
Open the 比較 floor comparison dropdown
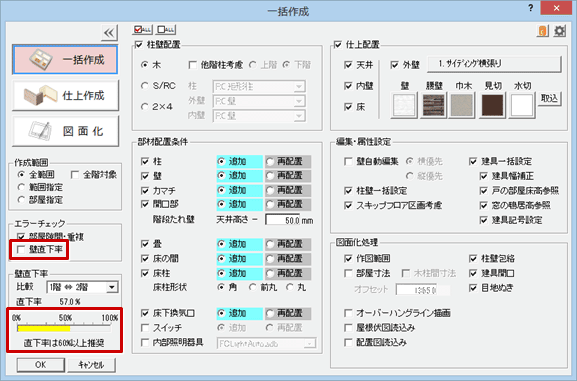(82, 287)
